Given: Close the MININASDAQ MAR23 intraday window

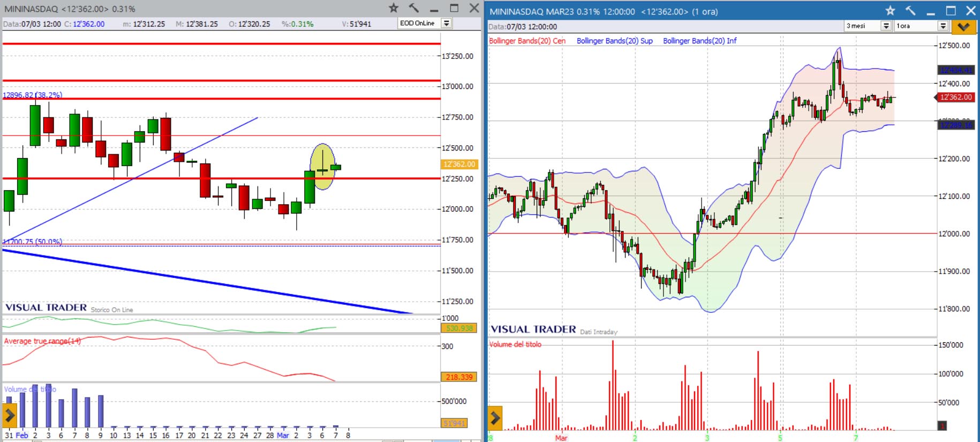Looking at the screenshot, I should [970, 10].
